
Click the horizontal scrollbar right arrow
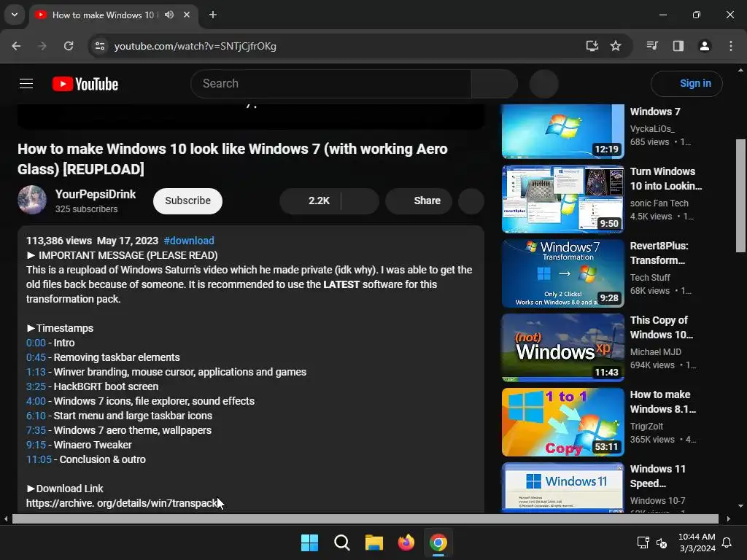728,518
